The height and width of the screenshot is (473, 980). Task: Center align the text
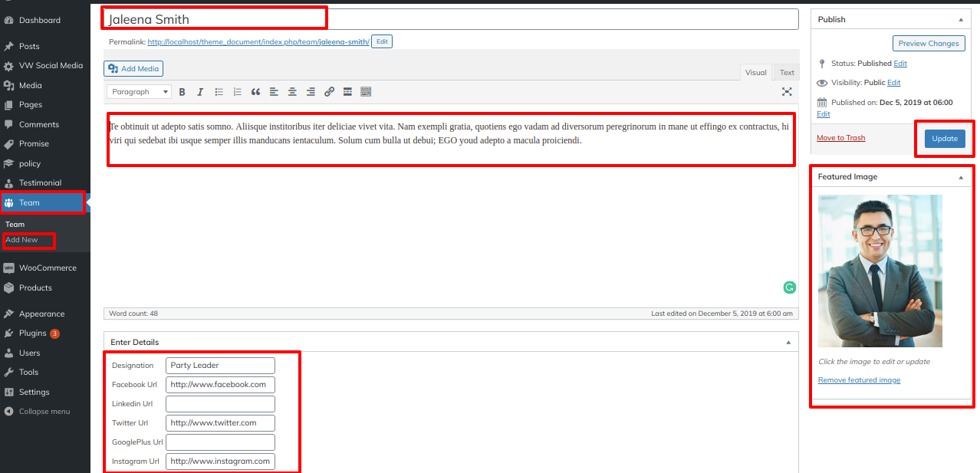(292, 92)
